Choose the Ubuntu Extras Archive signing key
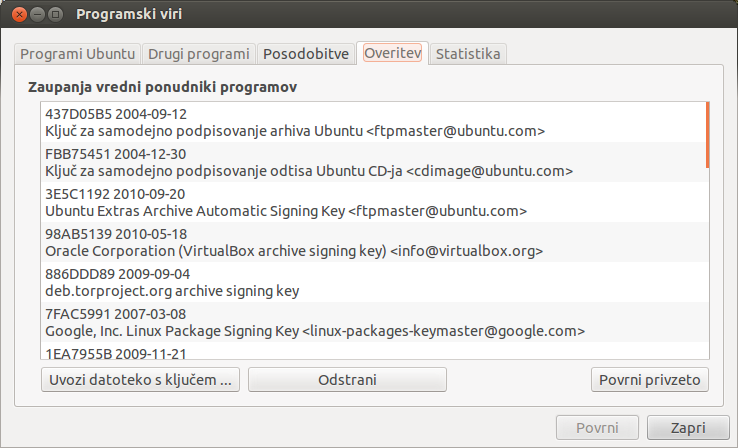The height and width of the screenshot is (448, 738). [374, 202]
